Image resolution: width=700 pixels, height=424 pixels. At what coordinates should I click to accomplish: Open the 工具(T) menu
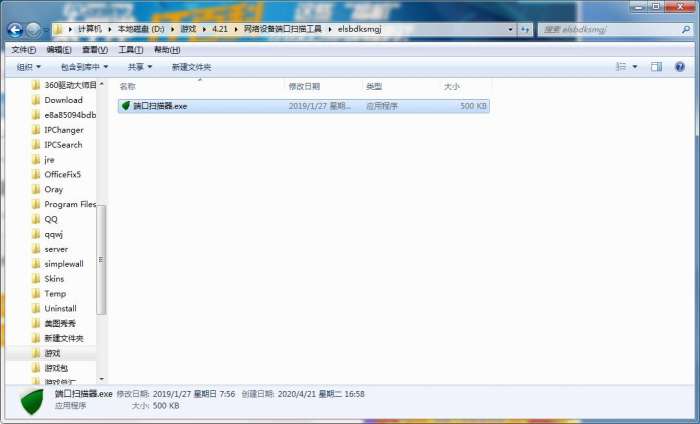click(x=130, y=50)
